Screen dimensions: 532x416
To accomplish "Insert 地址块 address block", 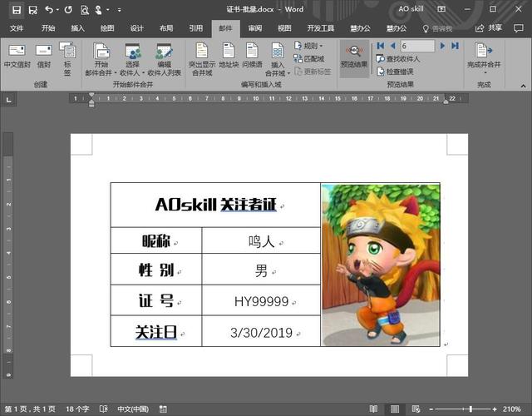I will click(229, 56).
